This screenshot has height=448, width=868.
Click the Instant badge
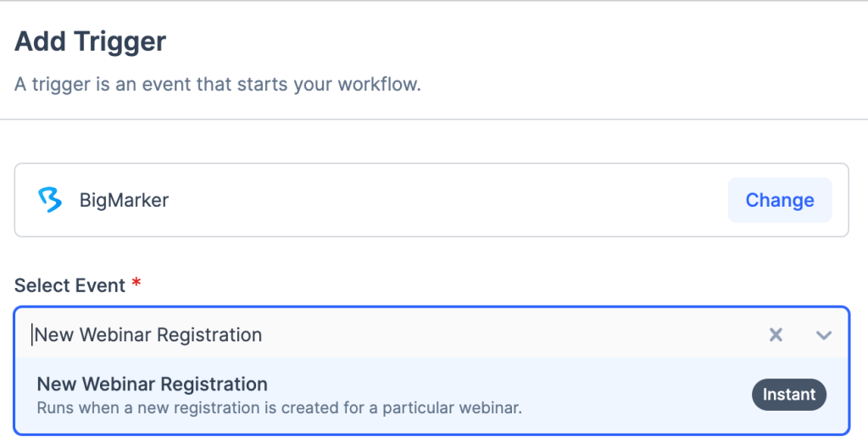click(788, 395)
